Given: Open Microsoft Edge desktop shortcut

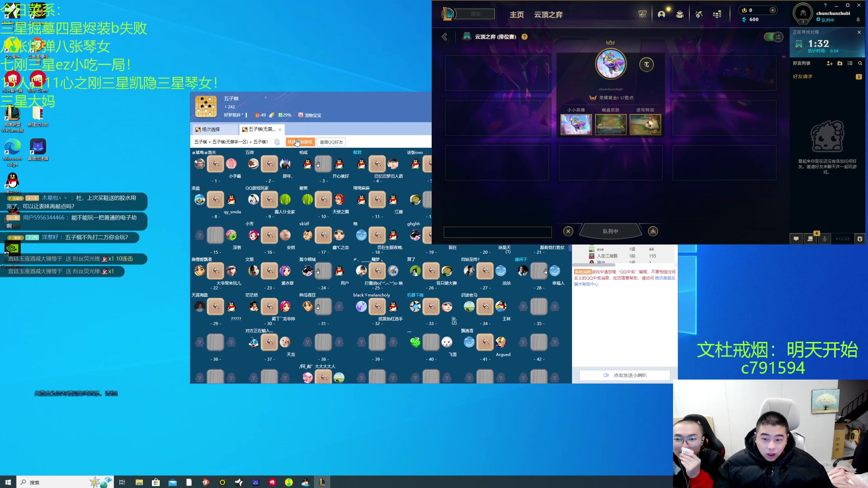Looking at the screenshot, I should click(13, 152).
